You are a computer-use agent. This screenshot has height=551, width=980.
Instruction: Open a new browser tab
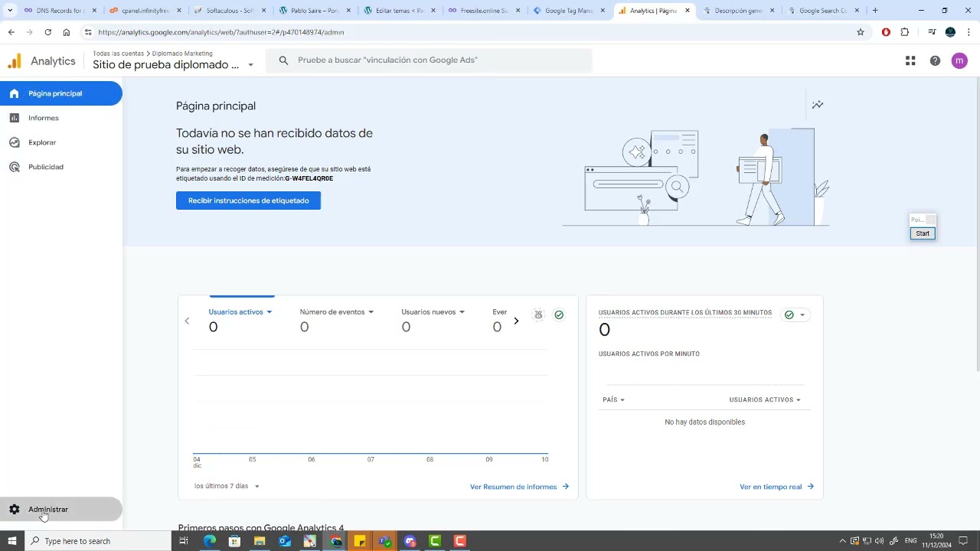[x=875, y=11]
